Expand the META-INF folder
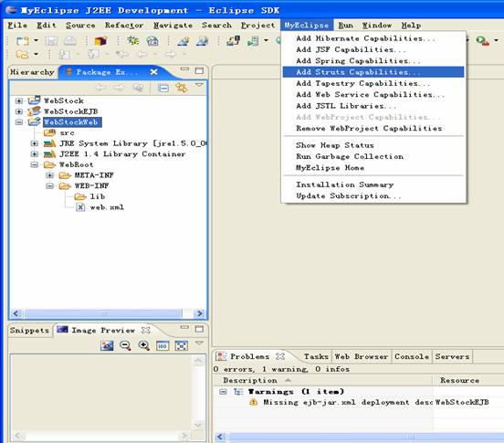The image size is (504, 443). click(x=49, y=175)
